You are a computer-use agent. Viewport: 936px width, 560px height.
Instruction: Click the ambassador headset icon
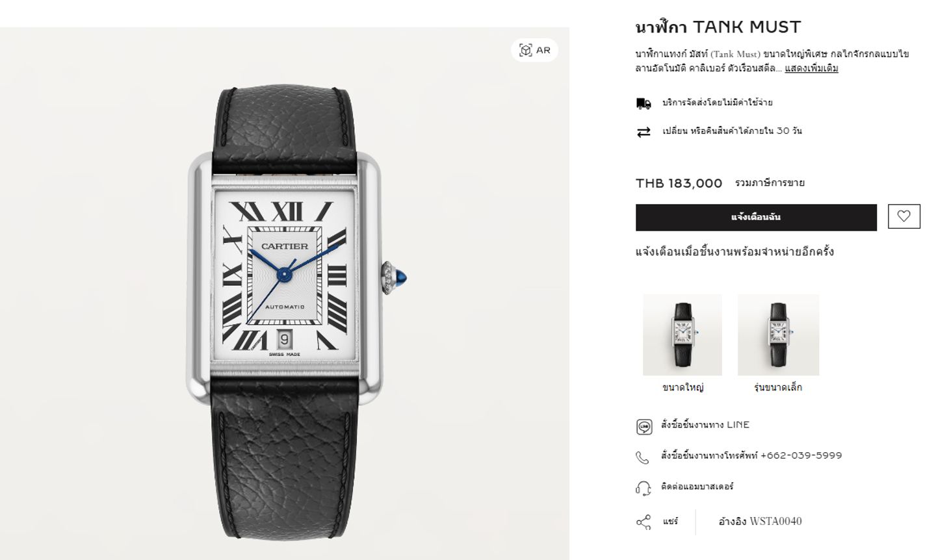[643, 489]
